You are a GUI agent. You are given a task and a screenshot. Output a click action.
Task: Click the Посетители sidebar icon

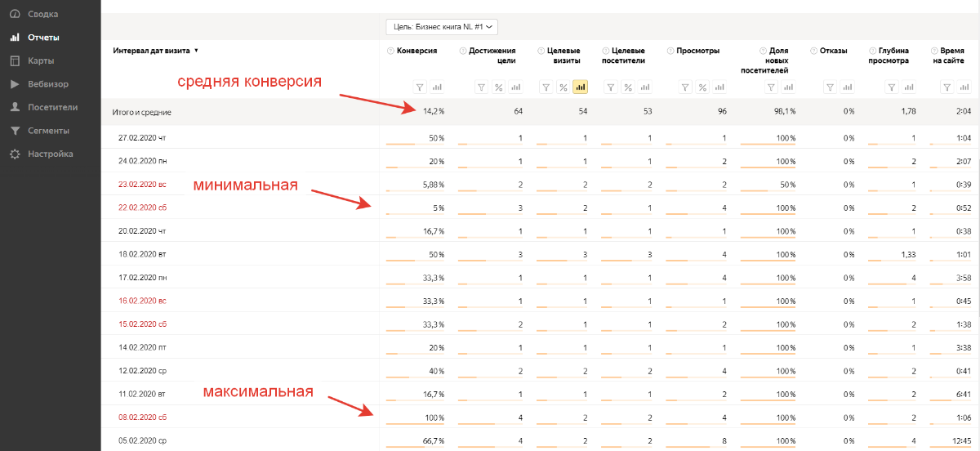click(15, 107)
